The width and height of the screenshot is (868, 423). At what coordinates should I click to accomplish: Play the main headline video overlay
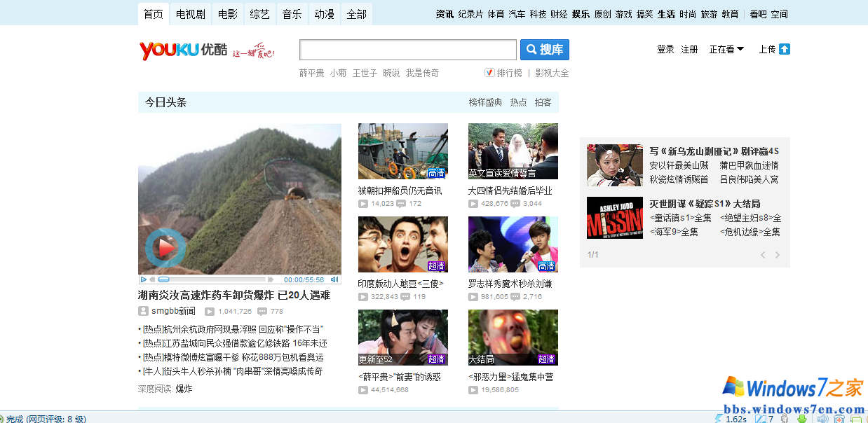pos(166,247)
